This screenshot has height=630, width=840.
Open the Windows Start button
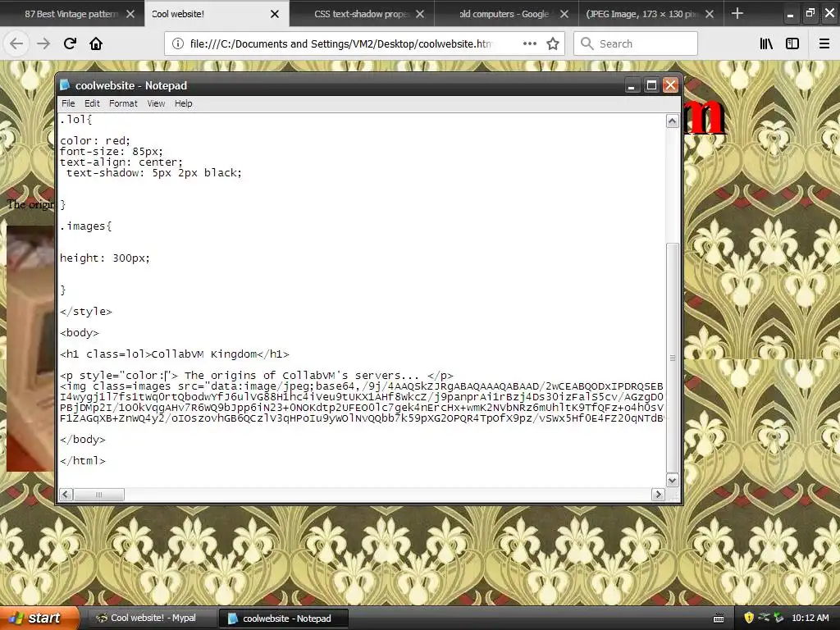click(39, 618)
